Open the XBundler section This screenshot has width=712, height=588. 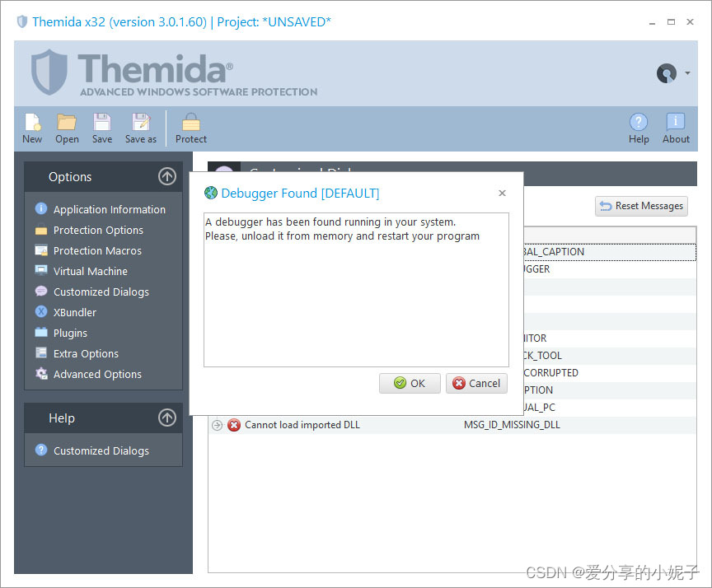[x=75, y=312]
